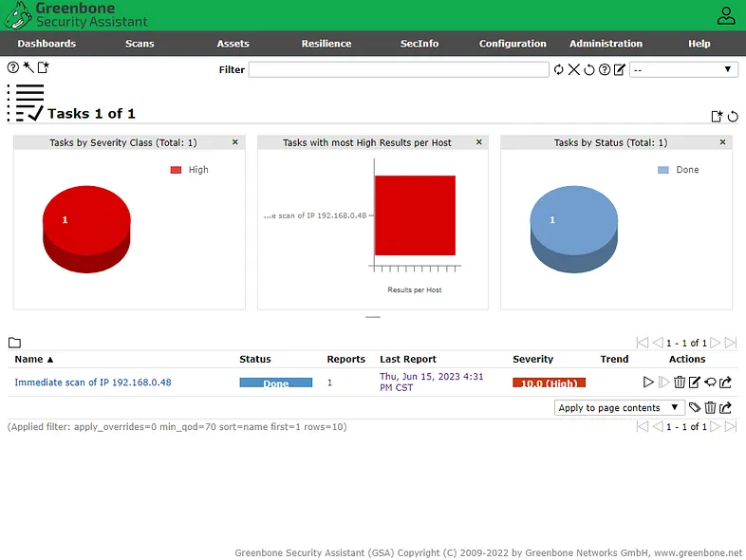Go to last page in bottom pager
Screen dimensions: 746x560
click(x=731, y=427)
